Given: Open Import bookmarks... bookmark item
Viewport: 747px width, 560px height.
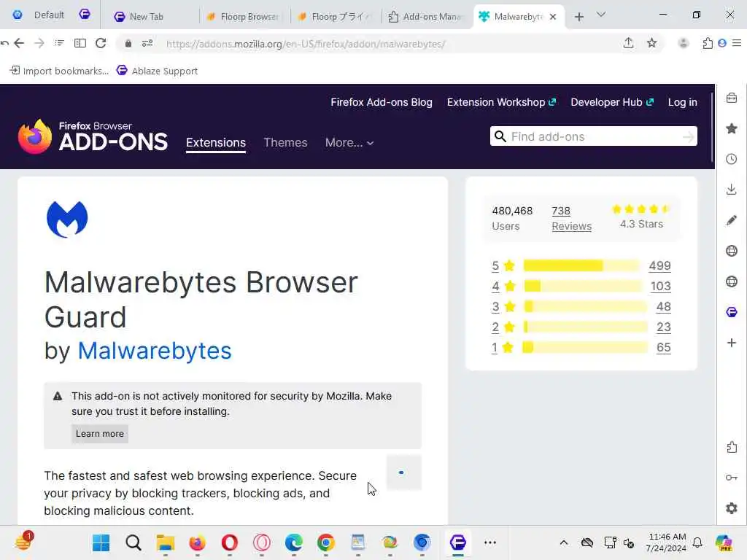Looking at the screenshot, I should click(x=59, y=71).
